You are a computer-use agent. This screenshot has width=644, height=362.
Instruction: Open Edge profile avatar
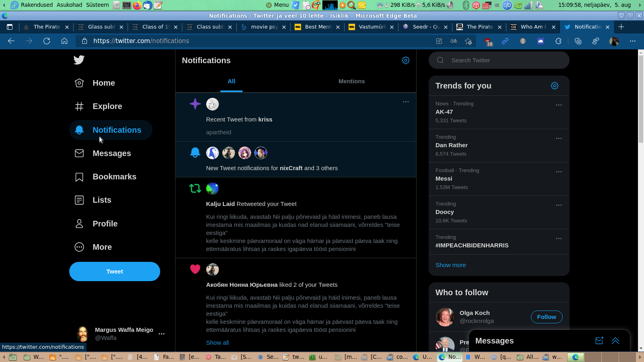[x=614, y=41]
